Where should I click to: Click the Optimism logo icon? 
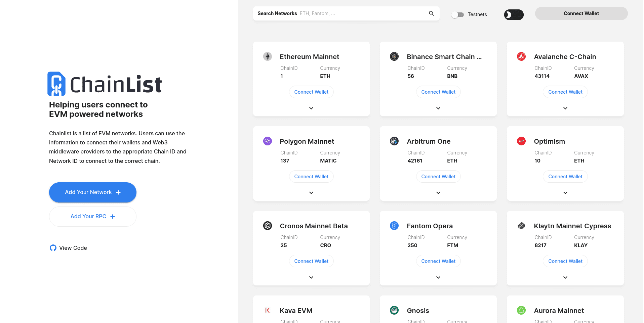[521, 141]
